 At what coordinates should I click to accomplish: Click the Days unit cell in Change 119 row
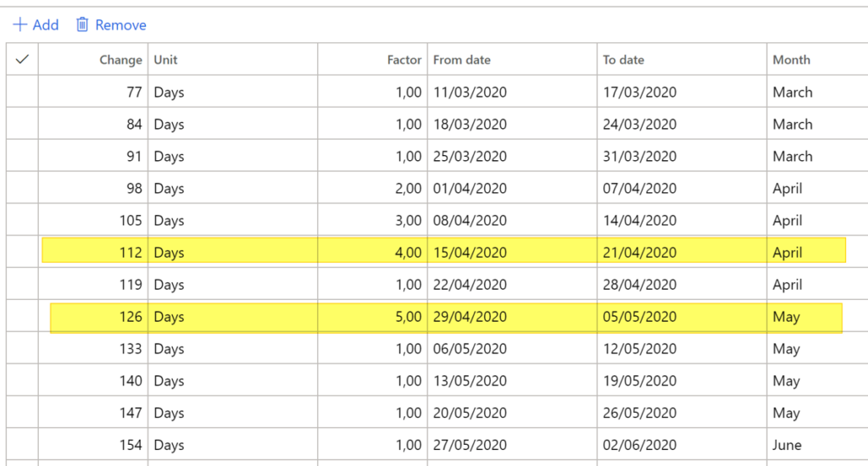pyautogui.click(x=233, y=285)
